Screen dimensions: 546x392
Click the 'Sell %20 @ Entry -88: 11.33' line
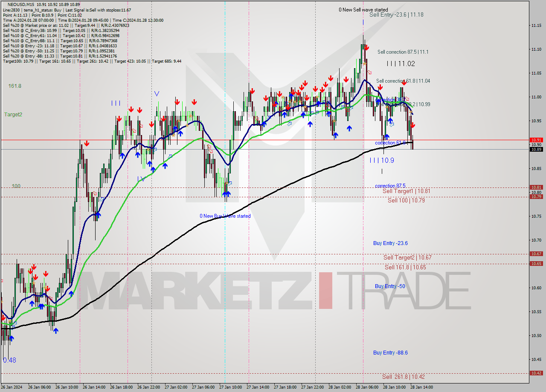[60, 56]
